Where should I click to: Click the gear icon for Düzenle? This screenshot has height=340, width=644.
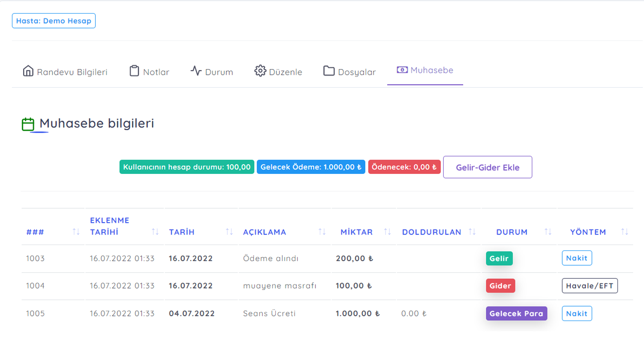(260, 71)
